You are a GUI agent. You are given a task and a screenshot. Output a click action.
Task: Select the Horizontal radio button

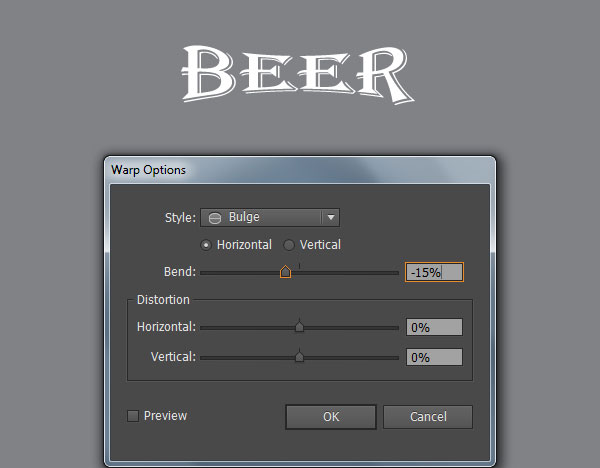click(x=206, y=245)
